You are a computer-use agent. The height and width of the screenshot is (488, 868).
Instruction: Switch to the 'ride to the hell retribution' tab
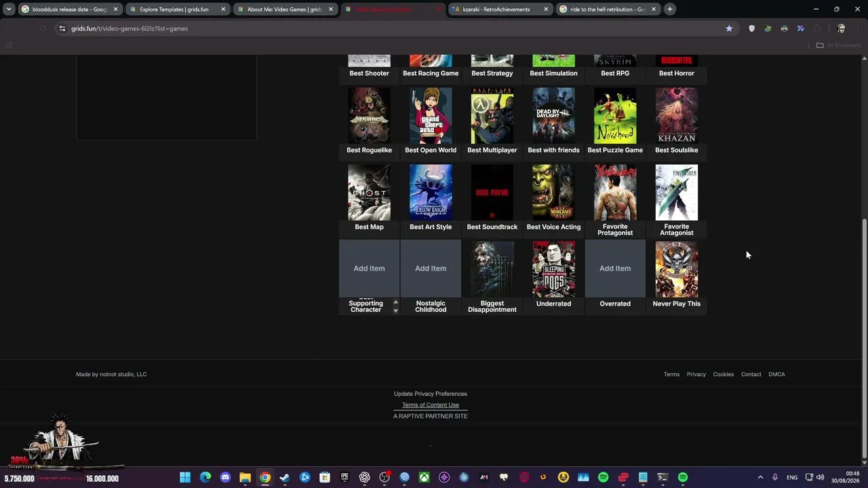click(608, 9)
